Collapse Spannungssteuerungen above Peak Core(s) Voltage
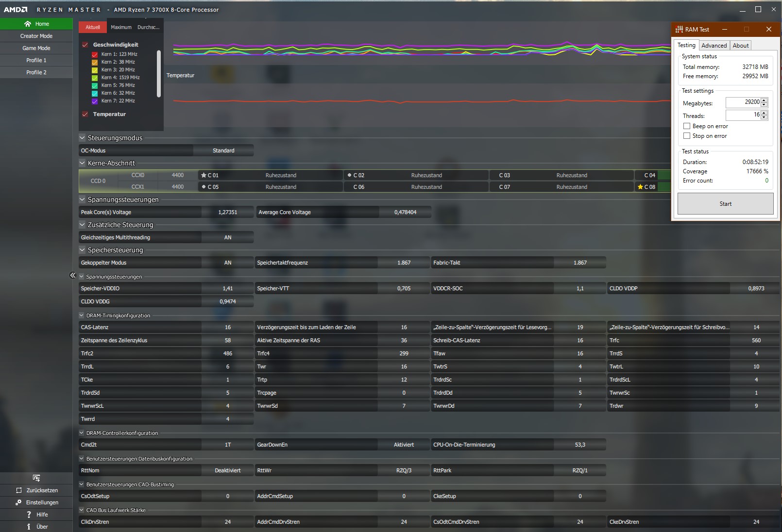This screenshot has width=782, height=532. (x=82, y=199)
